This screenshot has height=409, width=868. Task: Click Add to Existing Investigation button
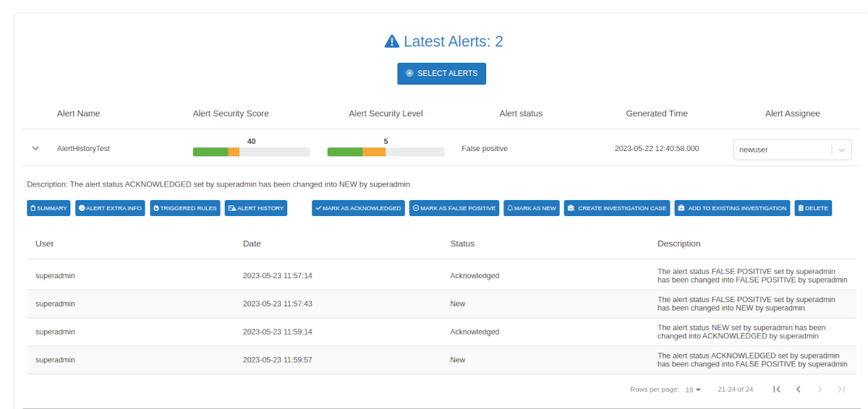click(x=732, y=208)
